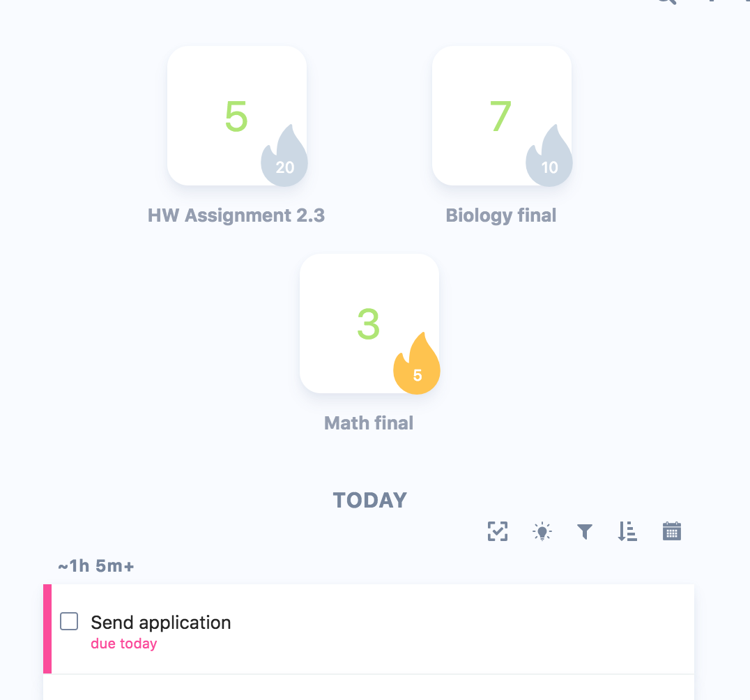Screen dimensions: 750x700
Task: Open the funnel filter for today's tasks
Action: pyautogui.click(x=585, y=532)
